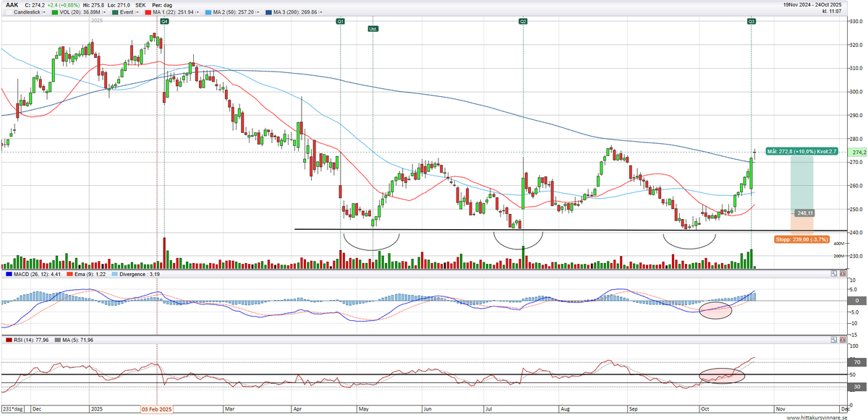The width and height of the screenshot is (868, 420).
Task: Click the 274,2 current price tag
Action: (859, 153)
